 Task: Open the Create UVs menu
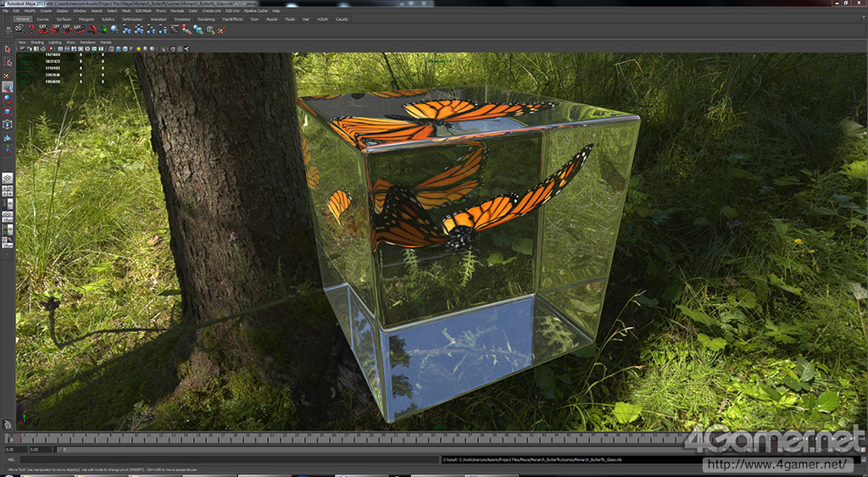click(211, 10)
